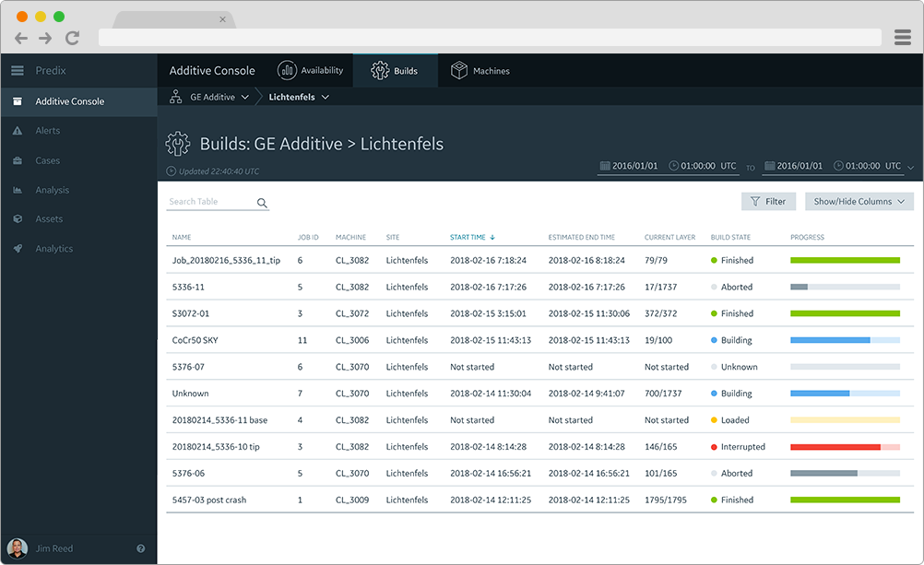
Task: Click the hierarchy icon beside GE Additive
Action: tap(175, 97)
